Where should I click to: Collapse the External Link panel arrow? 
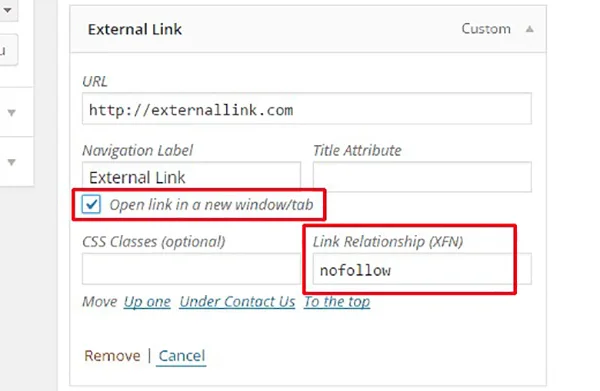[529, 29]
